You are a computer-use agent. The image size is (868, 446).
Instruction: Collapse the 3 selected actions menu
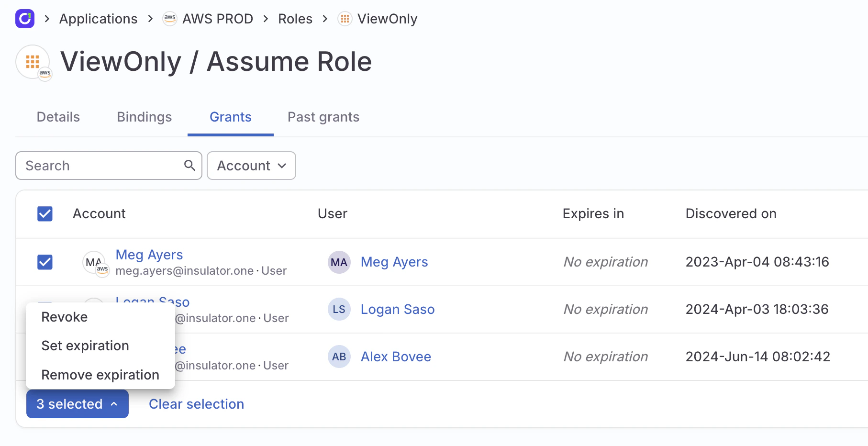(78, 404)
